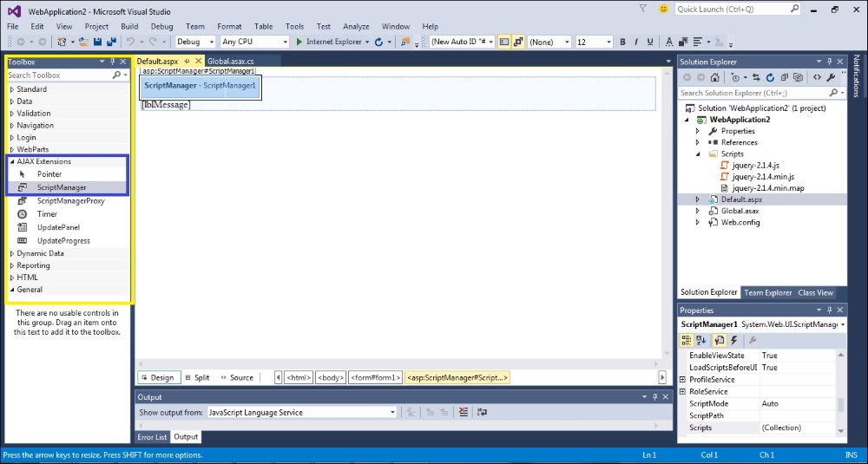Viewport: 868px width, 464px height.
Task: Click the Undo arrow icon
Action: click(131, 42)
